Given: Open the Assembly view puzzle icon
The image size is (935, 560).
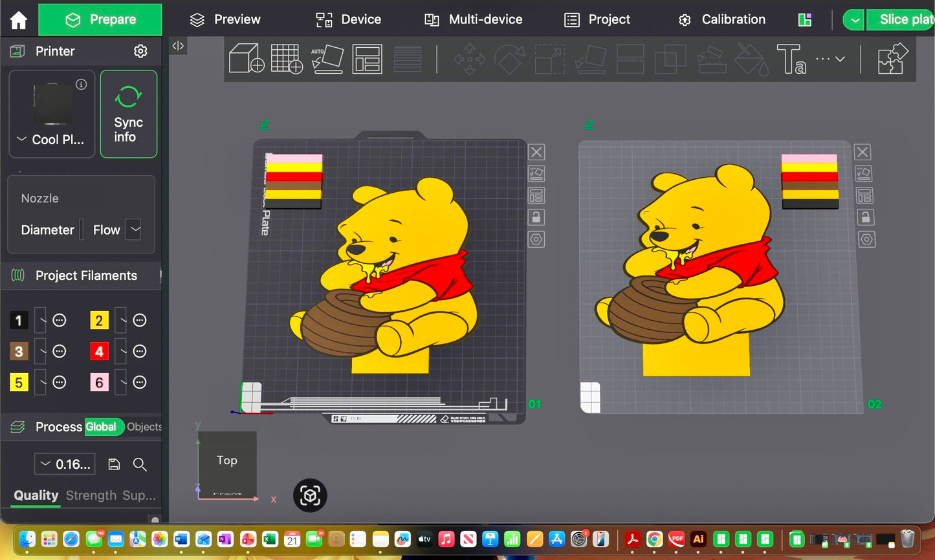Looking at the screenshot, I should 893,59.
